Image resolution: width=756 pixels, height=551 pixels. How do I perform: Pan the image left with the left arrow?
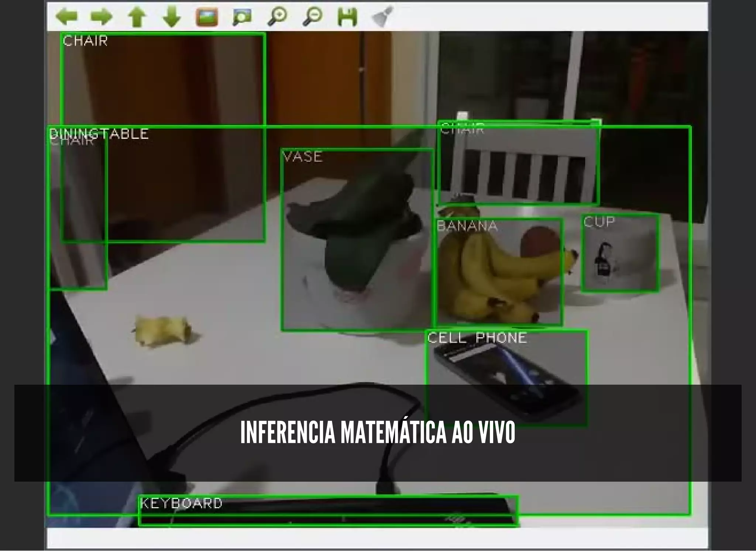tap(67, 17)
